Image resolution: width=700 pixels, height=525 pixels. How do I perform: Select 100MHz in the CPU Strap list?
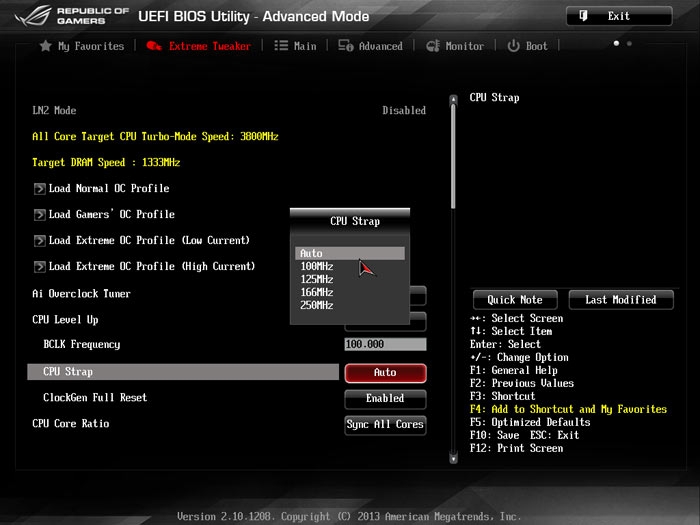click(316, 267)
